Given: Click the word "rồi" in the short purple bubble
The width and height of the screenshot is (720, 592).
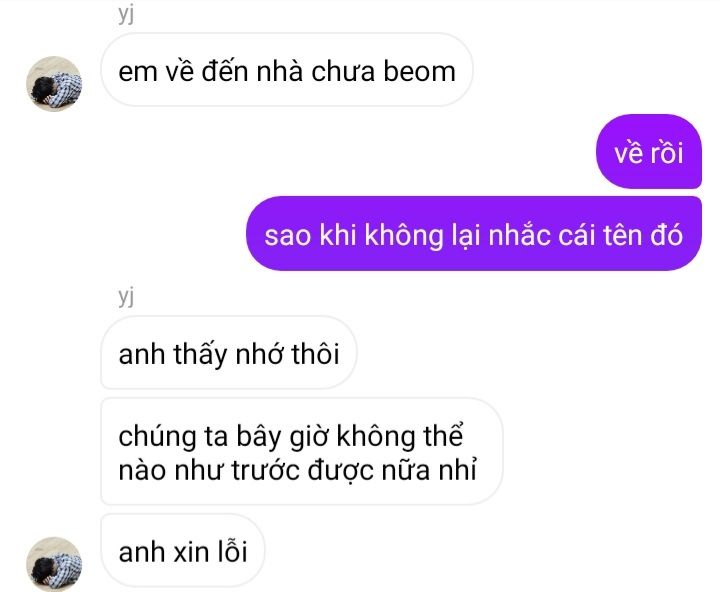Looking at the screenshot, I should click(x=666, y=152).
